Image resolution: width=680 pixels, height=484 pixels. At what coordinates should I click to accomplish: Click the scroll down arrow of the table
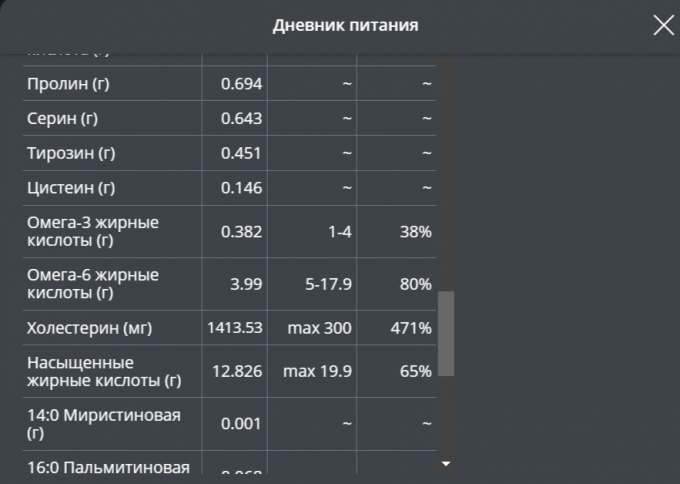pos(446,464)
